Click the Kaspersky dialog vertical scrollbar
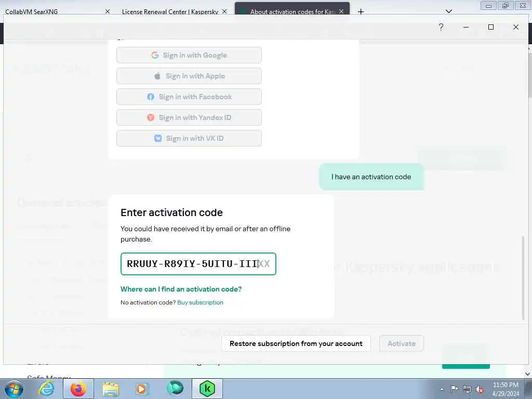The image size is (532, 399). 523,277
